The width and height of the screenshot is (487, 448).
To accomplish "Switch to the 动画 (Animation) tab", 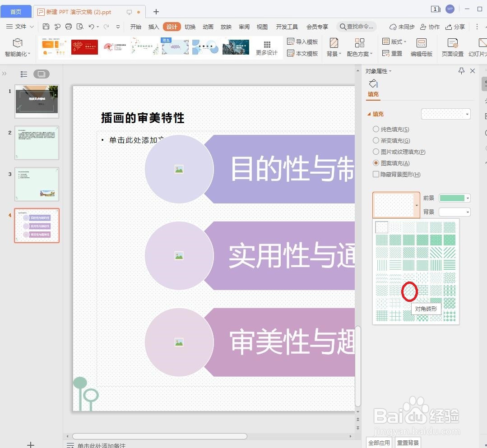I will click(208, 26).
